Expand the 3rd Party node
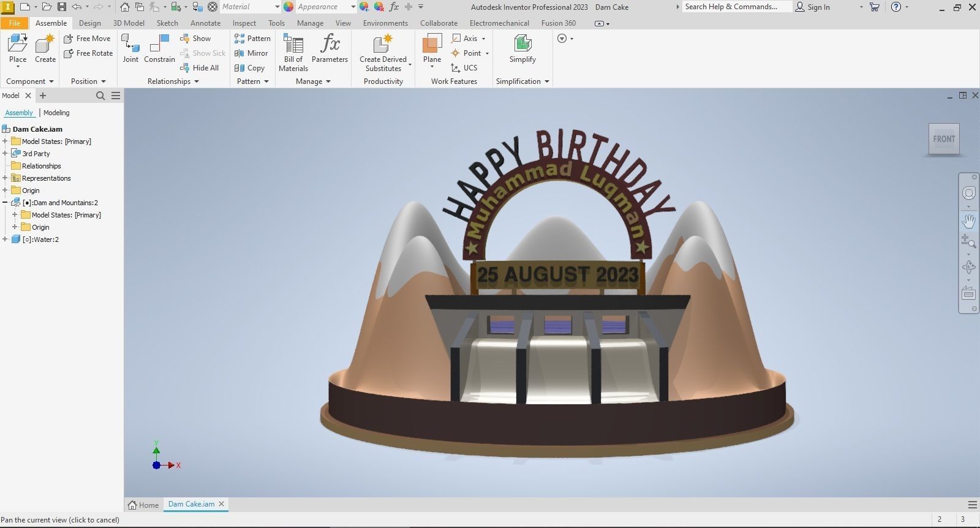The image size is (980, 528). click(5, 154)
